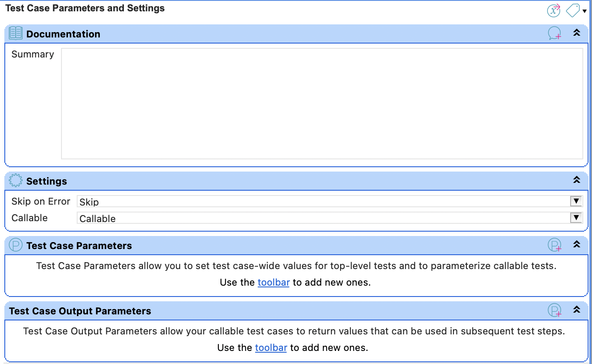Open the Callable dropdown

click(x=576, y=217)
